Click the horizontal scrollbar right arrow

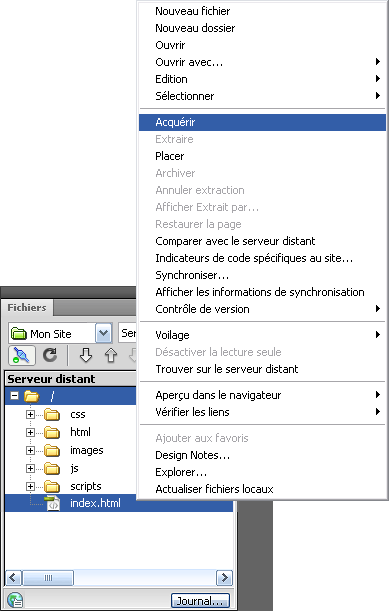[x=224, y=577]
